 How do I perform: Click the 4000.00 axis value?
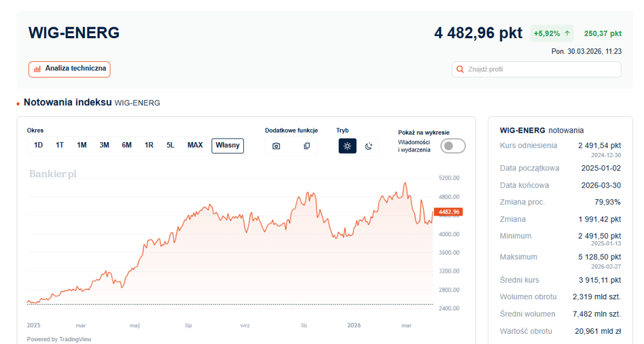pyautogui.click(x=449, y=235)
